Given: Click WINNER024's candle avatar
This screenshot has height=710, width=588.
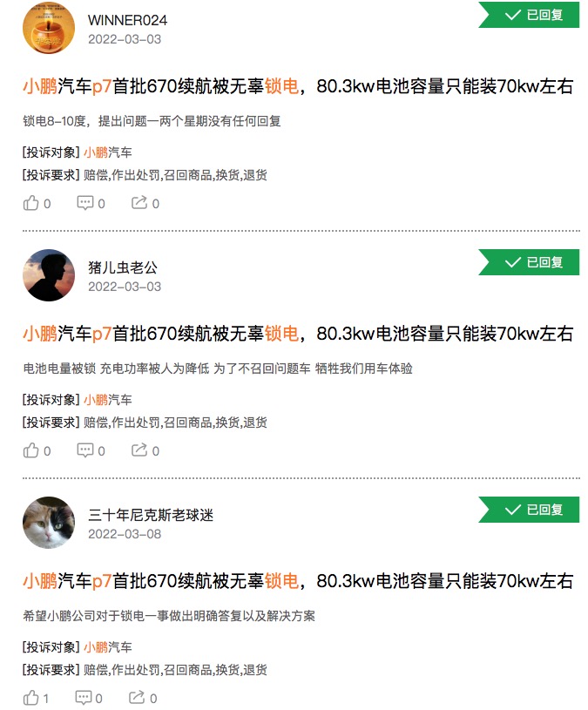Looking at the screenshot, I should 49,28.
